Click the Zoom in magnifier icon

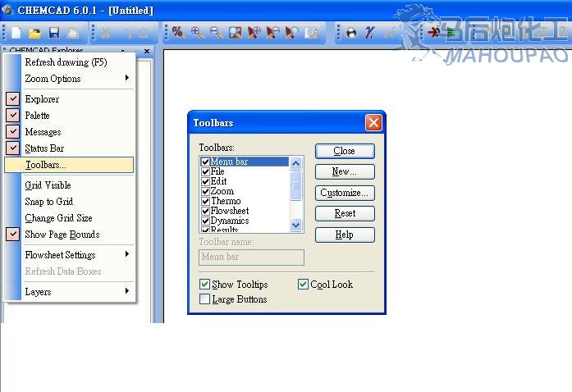point(197,33)
